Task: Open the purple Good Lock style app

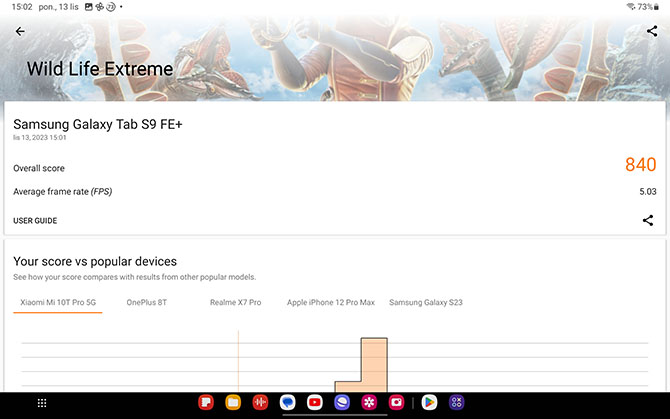Action: (x=456, y=402)
